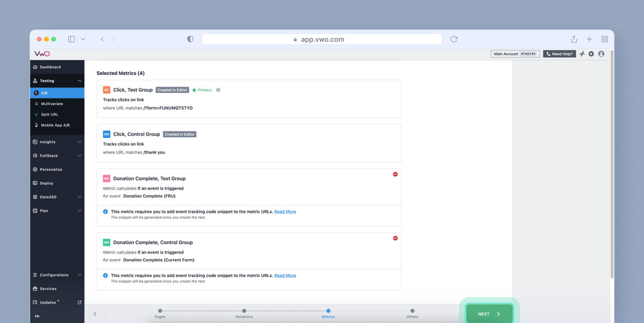This screenshot has height=323, width=644.
Task: Click the VWO logo
Action: [42, 54]
